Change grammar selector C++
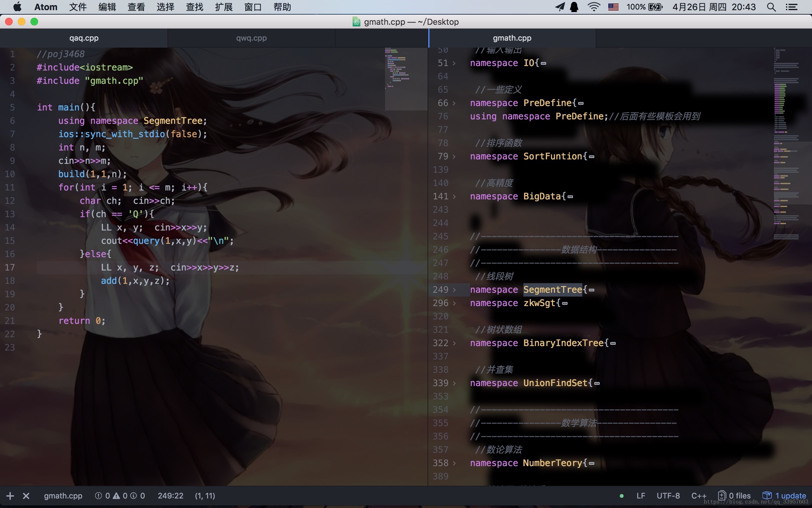Screen dimensions: 812x508 pos(699,496)
